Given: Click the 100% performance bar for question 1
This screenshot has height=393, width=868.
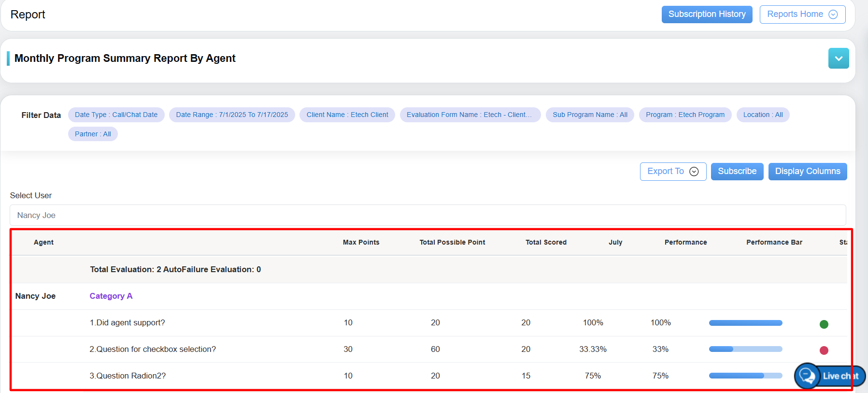Looking at the screenshot, I should pos(745,323).
